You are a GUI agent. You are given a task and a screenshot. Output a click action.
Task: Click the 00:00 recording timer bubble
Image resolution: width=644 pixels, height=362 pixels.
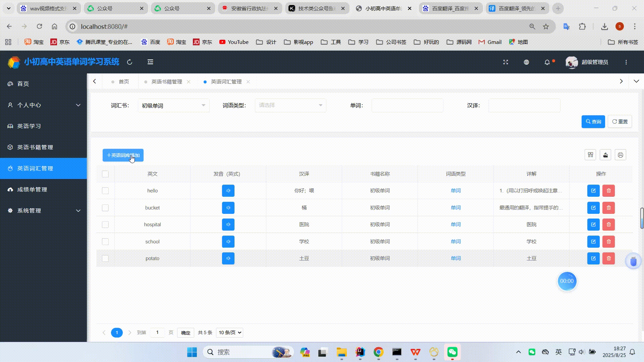(567, 281)
